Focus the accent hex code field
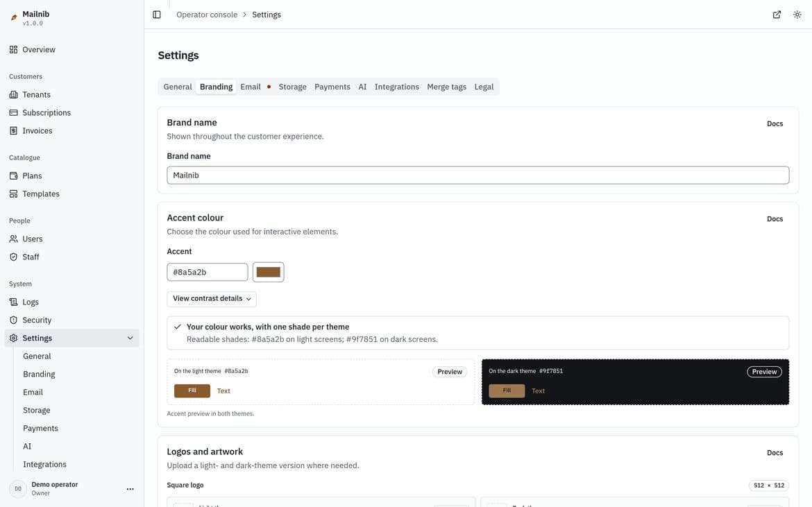The image size is (812, 507). pos(207,272)
